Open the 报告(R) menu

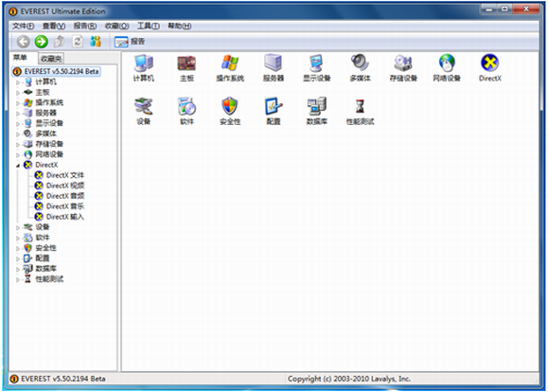click(85, 26)
